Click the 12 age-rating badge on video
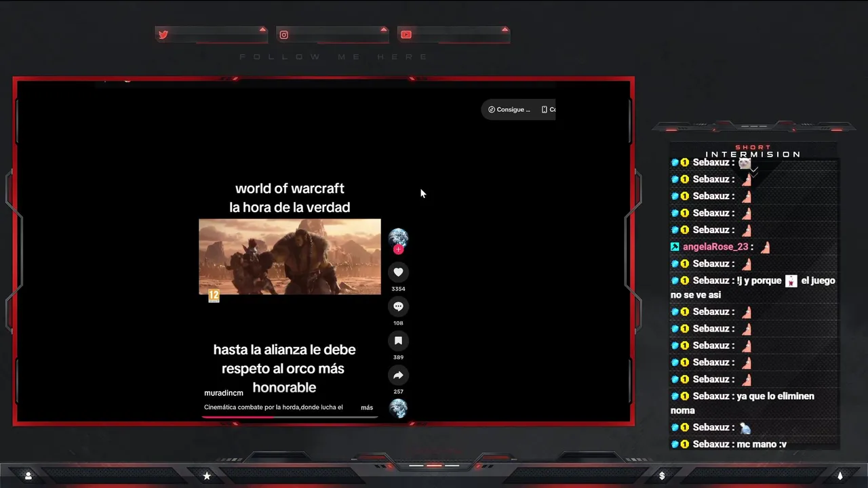This screenshot has height=488, width=868. pyautogui.click(x=214, y=296)
